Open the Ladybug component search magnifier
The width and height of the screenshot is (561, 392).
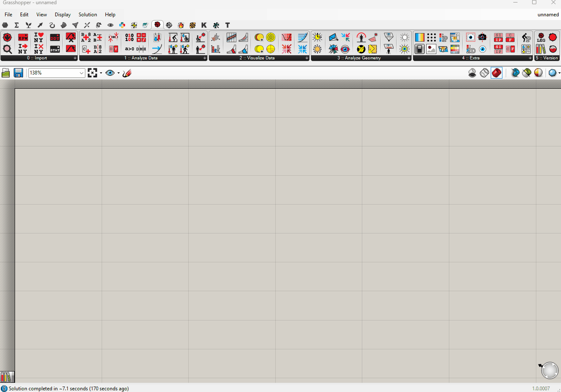click(x=7, y=49)
